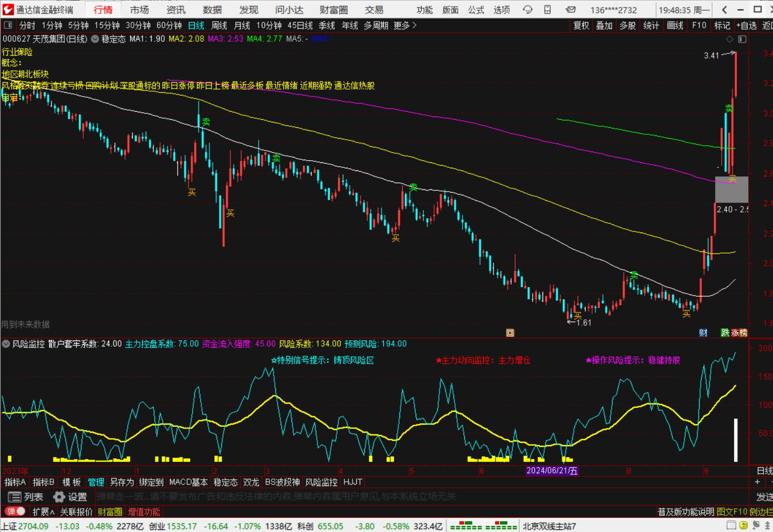Click the Tongdaxin red logo icon

(x=8, y=9)
